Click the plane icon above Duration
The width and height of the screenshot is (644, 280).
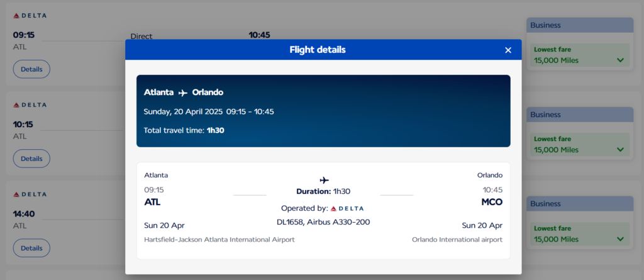coord(324,180)
